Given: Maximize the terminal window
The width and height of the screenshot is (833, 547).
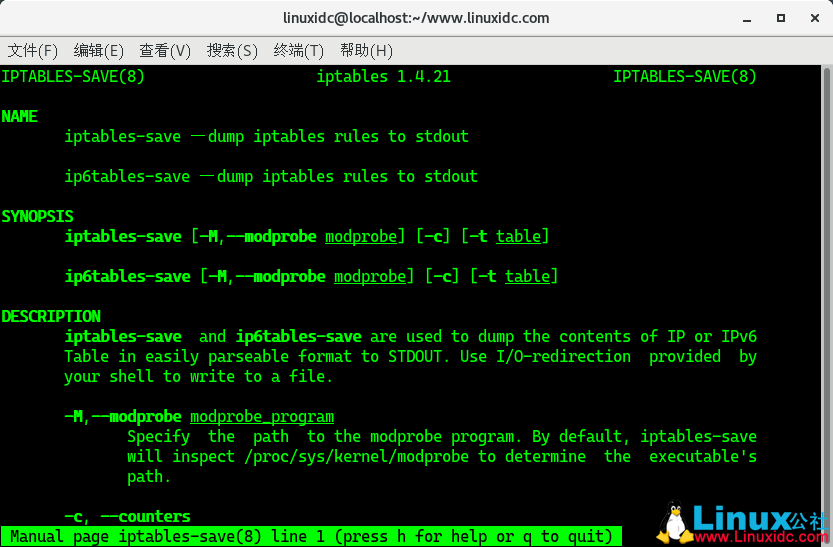Looking at the screenshot, I should point(781,18).
